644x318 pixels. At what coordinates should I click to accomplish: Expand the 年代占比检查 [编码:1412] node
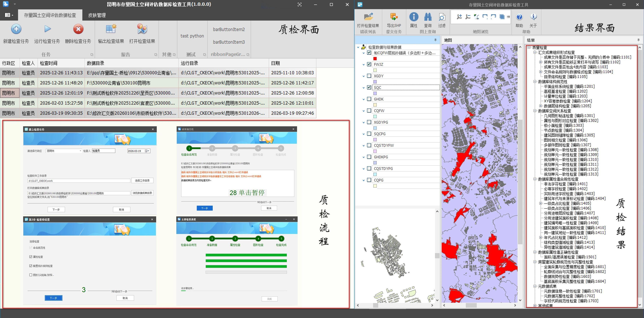(541, 237)
